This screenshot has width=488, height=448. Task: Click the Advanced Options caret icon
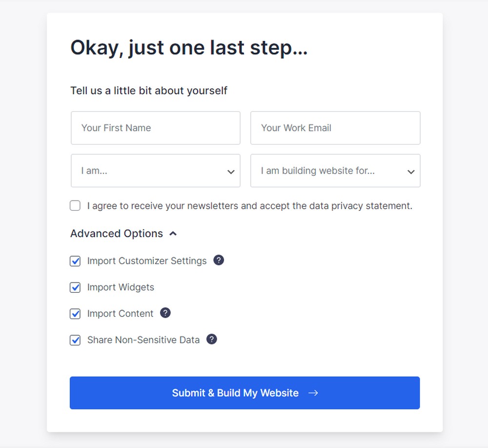tap(173, 233)
